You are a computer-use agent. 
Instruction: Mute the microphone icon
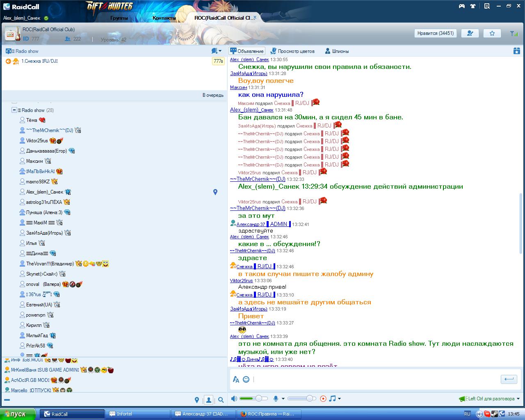276,398
